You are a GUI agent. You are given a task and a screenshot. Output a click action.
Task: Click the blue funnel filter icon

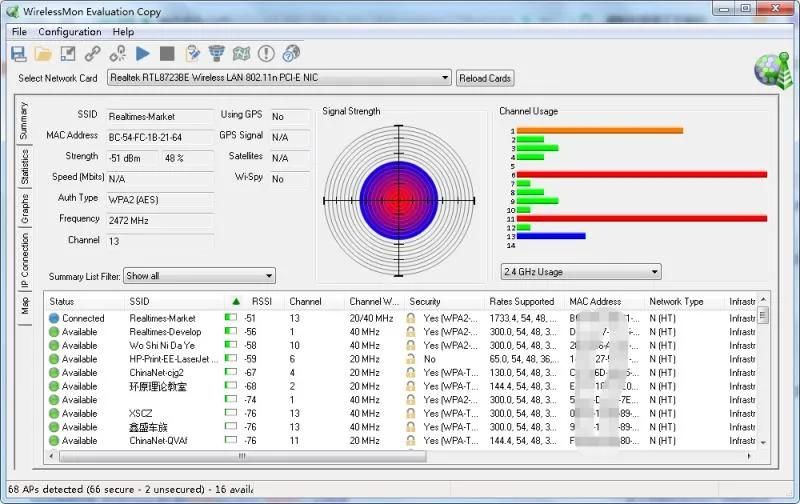pyautogui.click(x=216, y=54)
